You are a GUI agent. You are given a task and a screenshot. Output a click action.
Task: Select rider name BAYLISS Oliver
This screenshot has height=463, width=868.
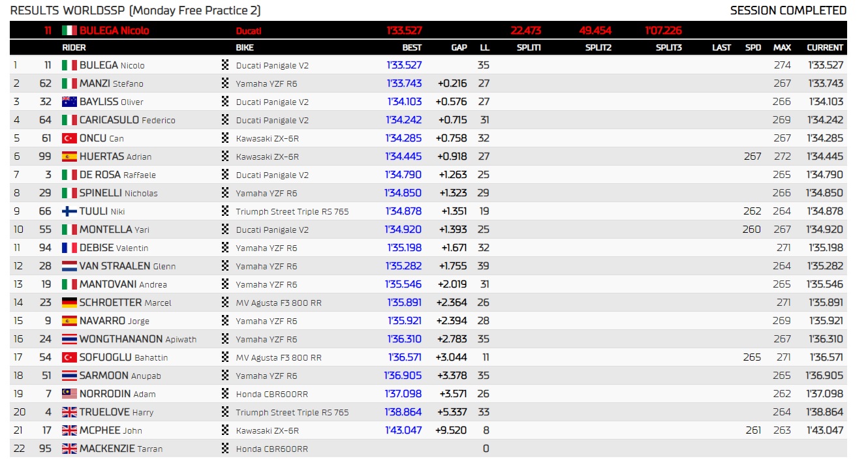[x=112, y=102]
